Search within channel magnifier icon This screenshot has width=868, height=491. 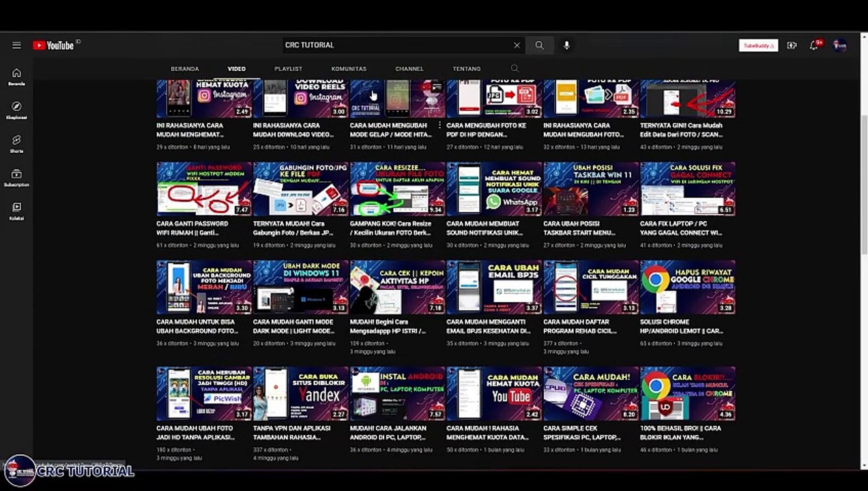pyautogui.click(x=515, y=69)
